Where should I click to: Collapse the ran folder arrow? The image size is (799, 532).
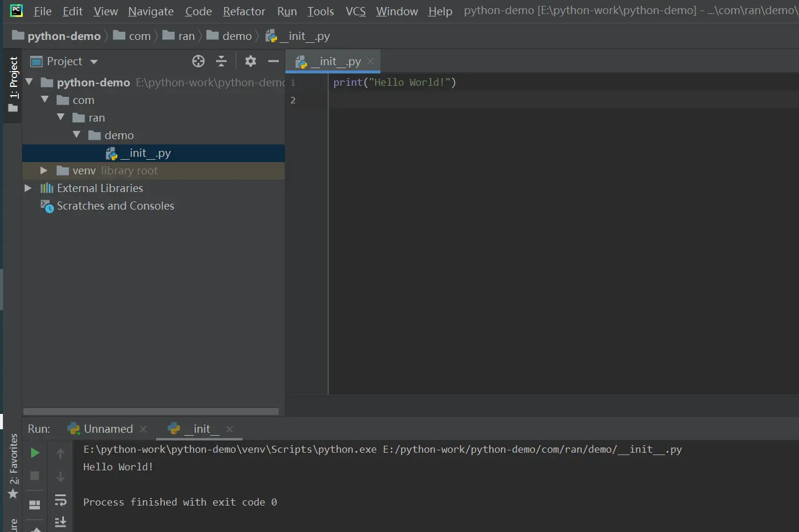click(x=60, y=117)
